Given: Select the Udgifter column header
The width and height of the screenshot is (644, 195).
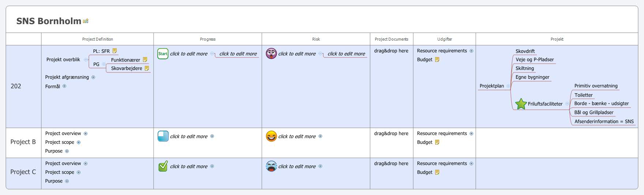Looking at the screenshot, I should point(445,39).
